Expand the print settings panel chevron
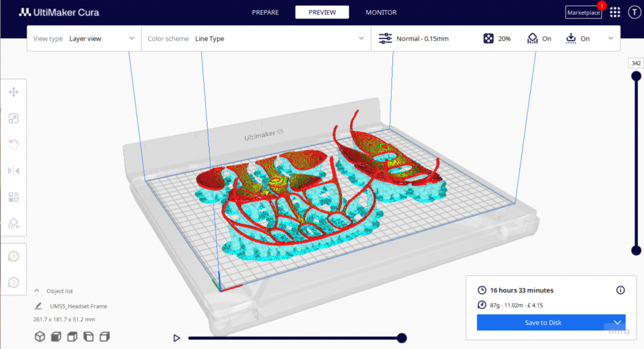 (x=610, y=38)
